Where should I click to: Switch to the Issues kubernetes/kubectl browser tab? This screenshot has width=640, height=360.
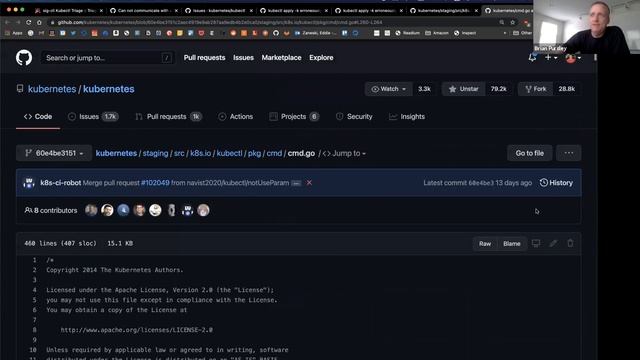pyautogui.click(x=219, y=11)
